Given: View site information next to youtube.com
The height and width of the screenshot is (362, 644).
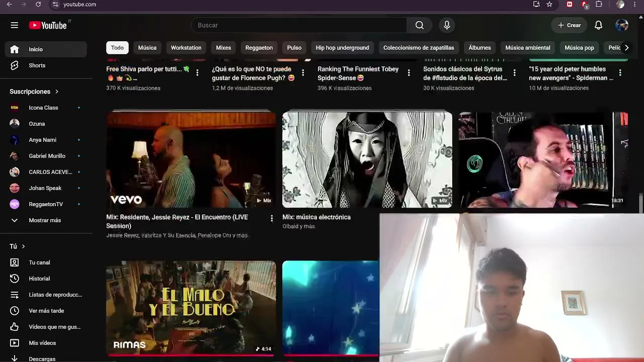Looking at the screenshot, I should [55, 5].
